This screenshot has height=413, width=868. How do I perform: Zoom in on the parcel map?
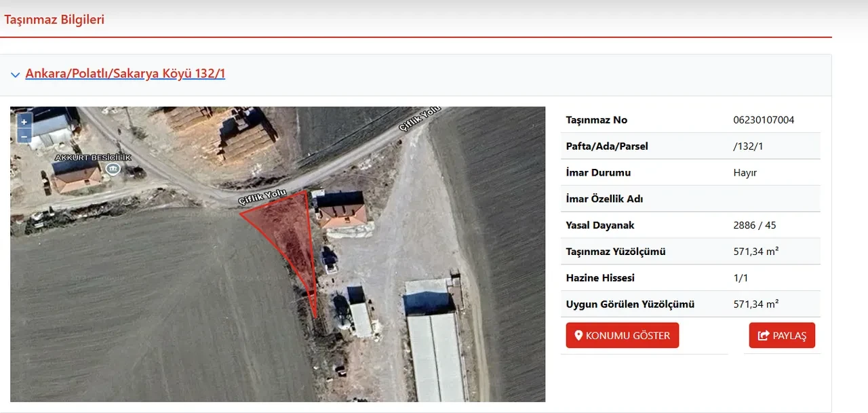tap(24, 121)
